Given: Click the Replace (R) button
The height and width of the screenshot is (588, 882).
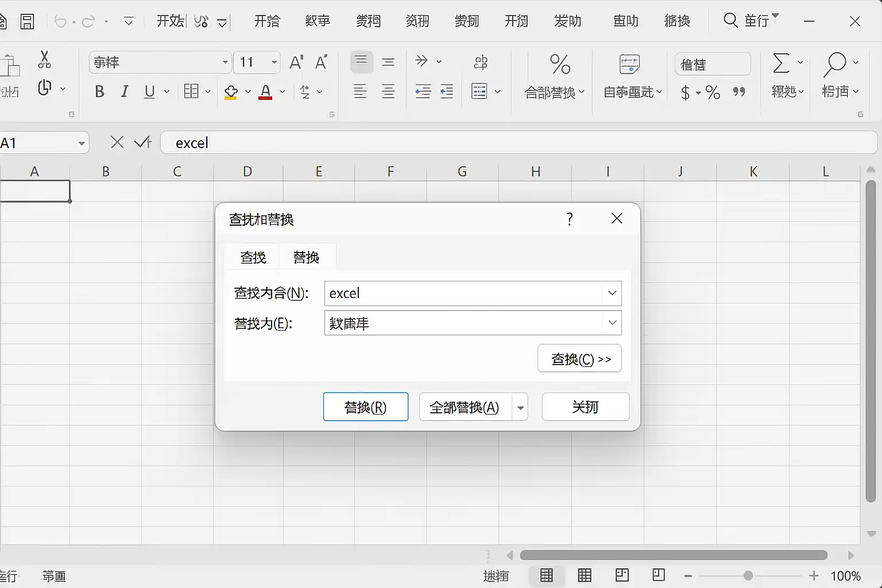Looking at the screenshot, I should [x=366, y=407].
